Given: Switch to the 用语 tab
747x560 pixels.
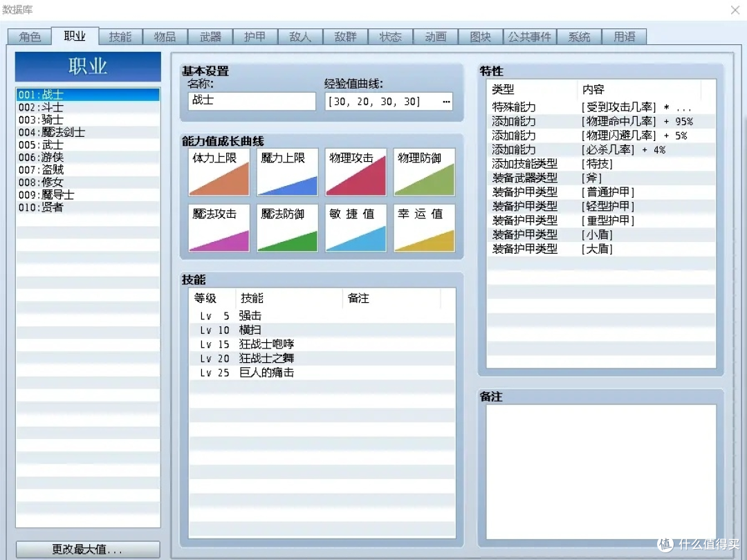Looking at the screenshot, I should [624, 37].
